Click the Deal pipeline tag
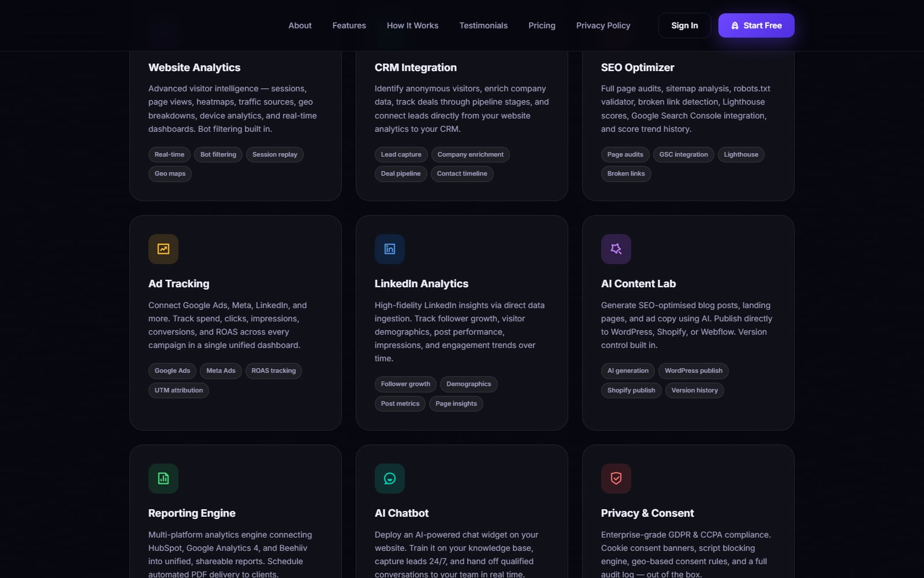The width and height of the screenshot is (924, 578). (x=401, y=174)
